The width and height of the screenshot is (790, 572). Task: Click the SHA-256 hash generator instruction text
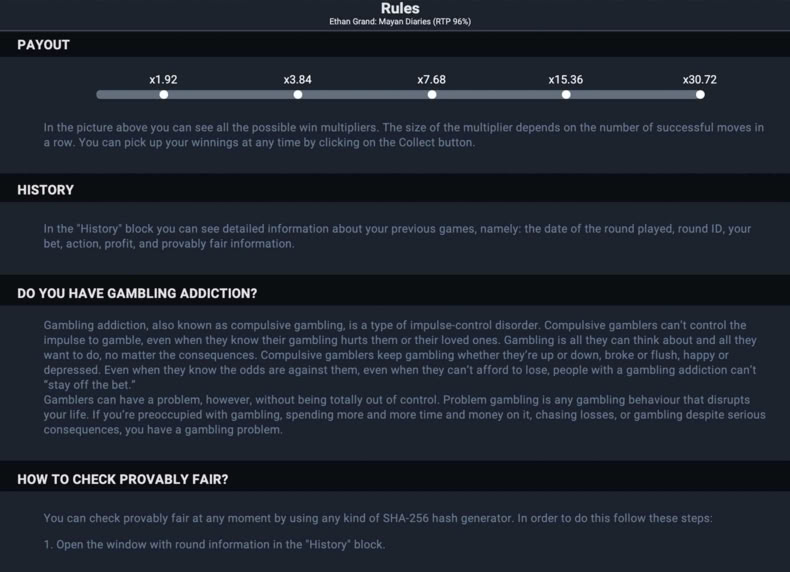(x=378, y=518)
